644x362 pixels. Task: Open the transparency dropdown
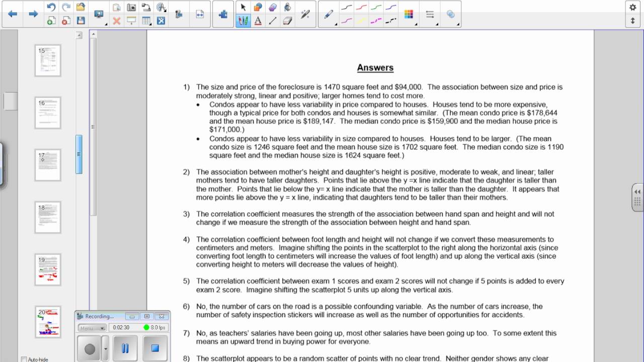(451, 14)
